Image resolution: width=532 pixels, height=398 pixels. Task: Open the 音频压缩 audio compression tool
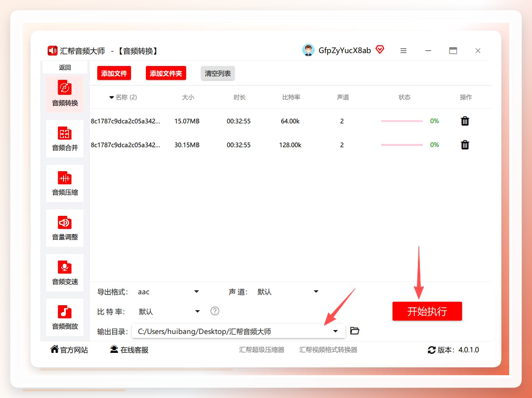click(65, 183)
